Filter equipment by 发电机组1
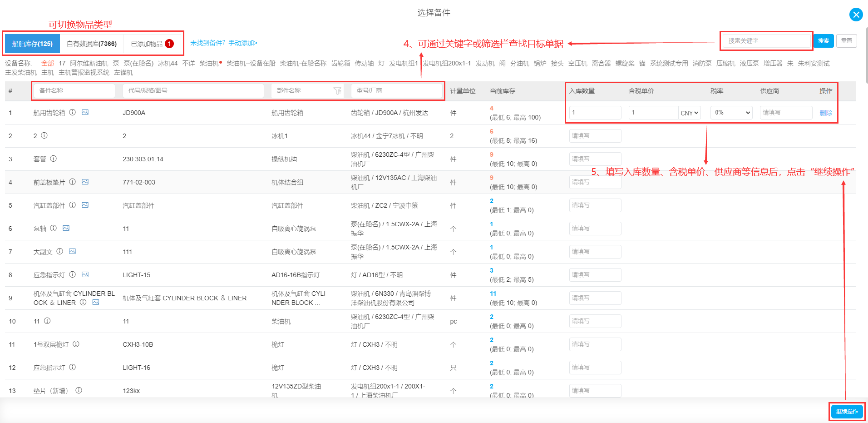The height and width of the screenshot is (423, 868). (x=404, y=63)
